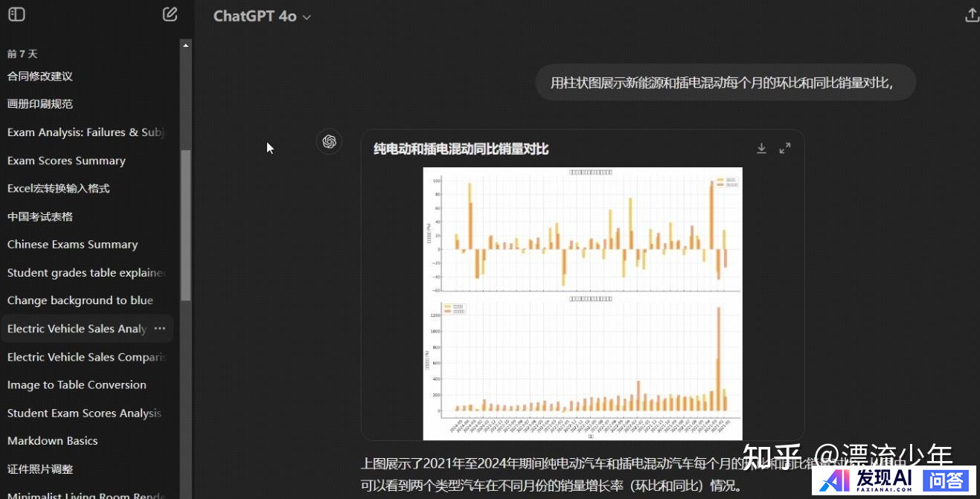Viewport: 980px width, 499px height.
Task: Select Change background to blue chat
Action: (x=80, y=300)
